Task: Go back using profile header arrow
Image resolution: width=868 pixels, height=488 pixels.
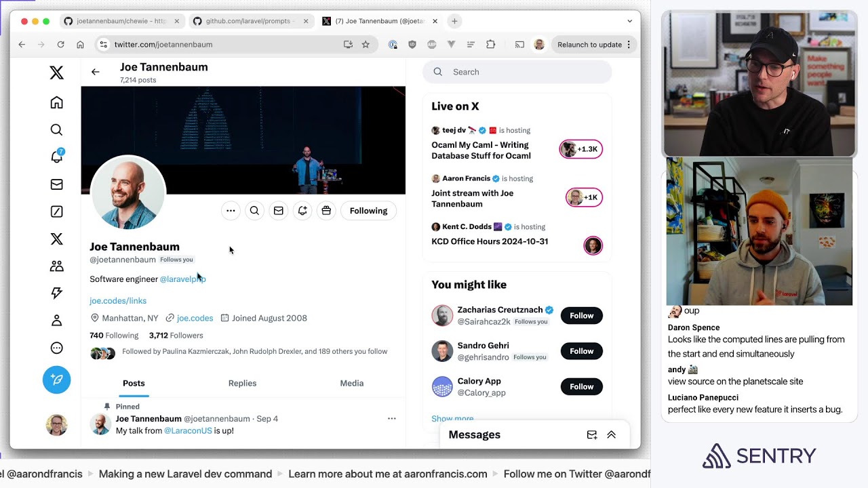Action: tap(96, 72)
